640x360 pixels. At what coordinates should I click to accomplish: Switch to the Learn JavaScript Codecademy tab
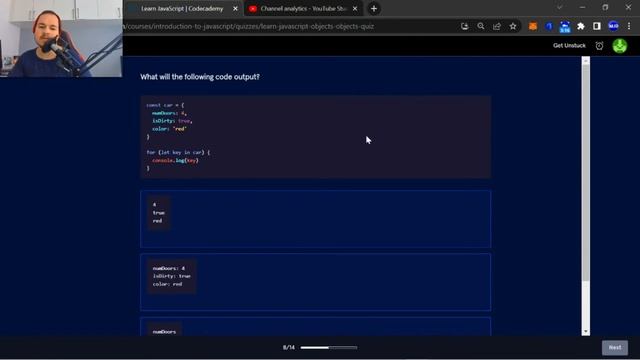click(182, 9)
